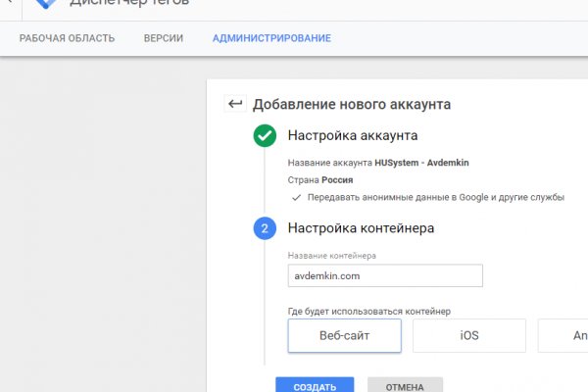This screenshot has height=392, width=588.
Task: Open the Рабочая область tab
Action: [x=67, y=38]
